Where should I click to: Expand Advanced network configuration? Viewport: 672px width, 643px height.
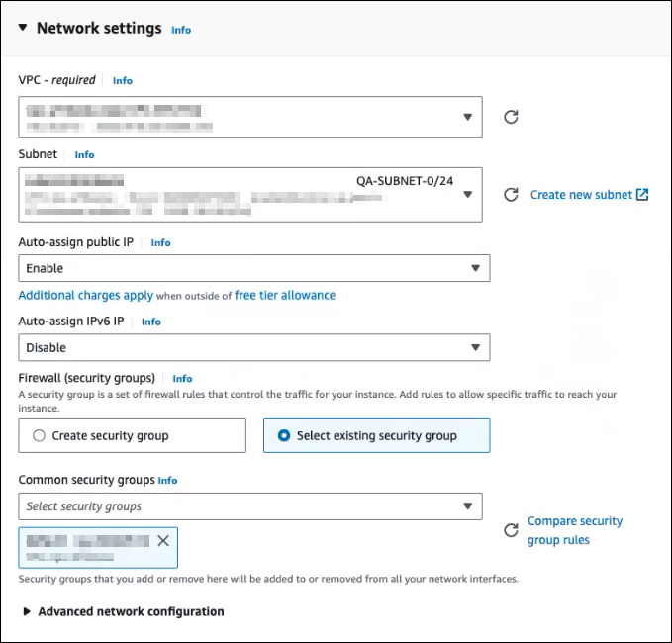pyautogui.click(x=27, y=611)
